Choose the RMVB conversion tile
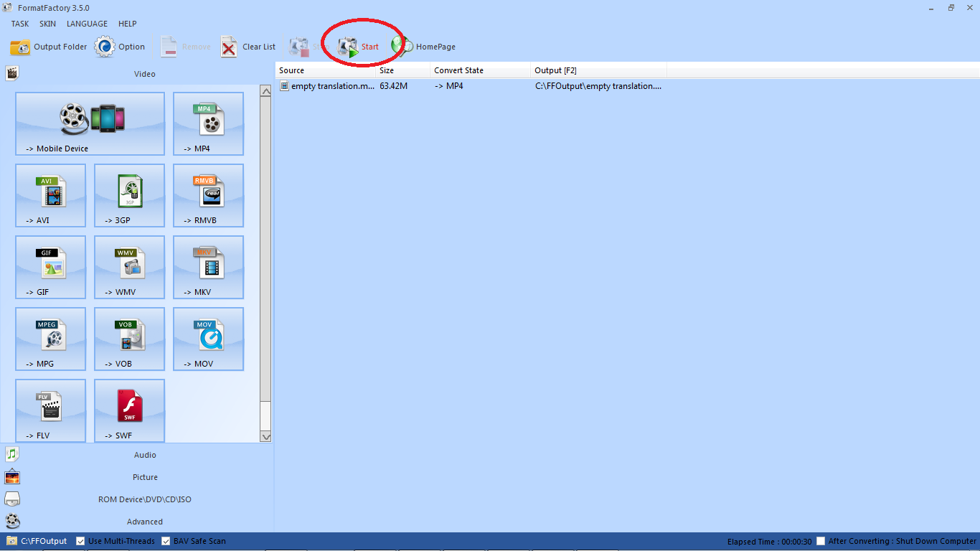The image size is (980, 551). click(x=208, y=195)
